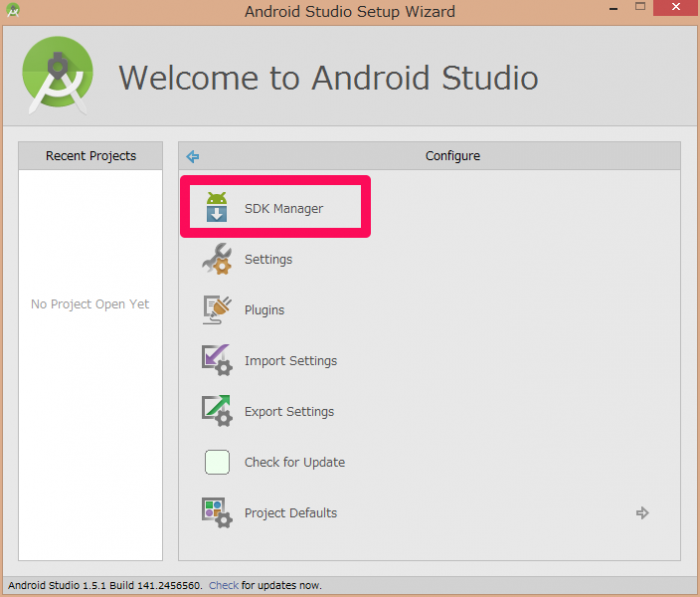Click the Plugins plug icon
This screenshot has height=597, width=700.
point(217,310)
